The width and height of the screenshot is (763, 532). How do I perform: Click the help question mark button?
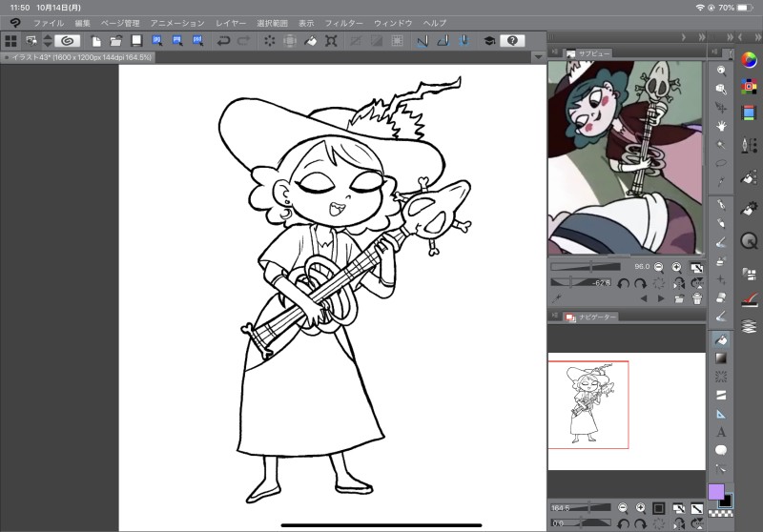[512, 41]
